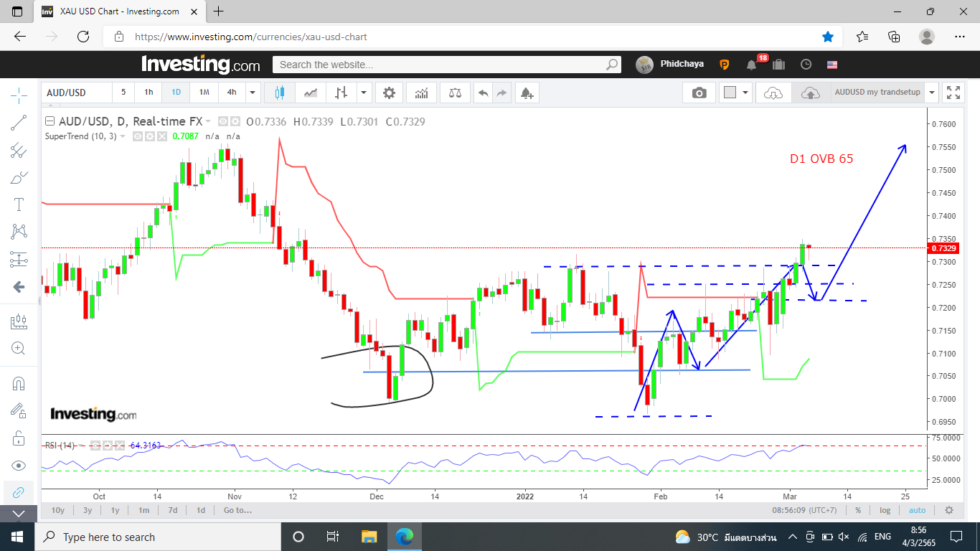The width and height of the screenshot is (980, 551).
Task: Open the timeframe dropdown arrow
Action: click(252, 93)
